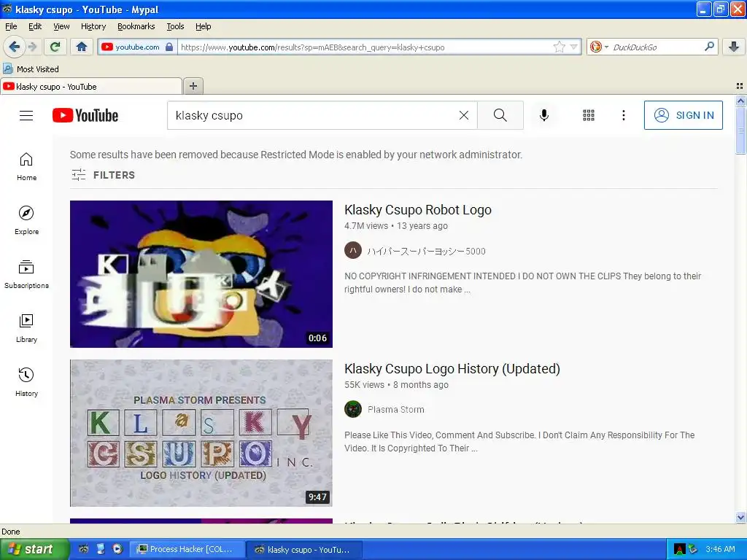The width and height of the screenshot is (747, 560).
Task: Open the Edit menu
Action: click(35, 26)
